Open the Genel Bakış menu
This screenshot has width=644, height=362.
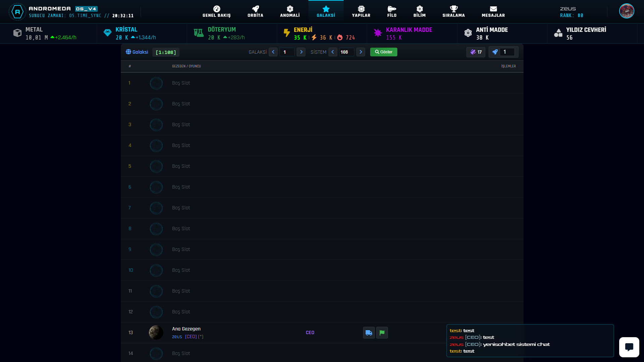(x=216, y=11)
